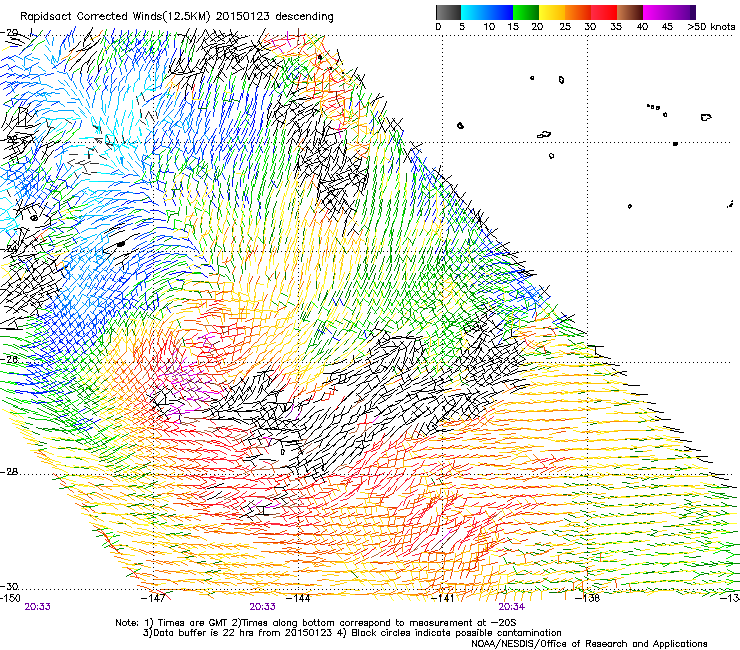The width and height of the screenshot is (740, 650).
Task: Click the '-150' longitude axis label
Action: tap(10, 598)
